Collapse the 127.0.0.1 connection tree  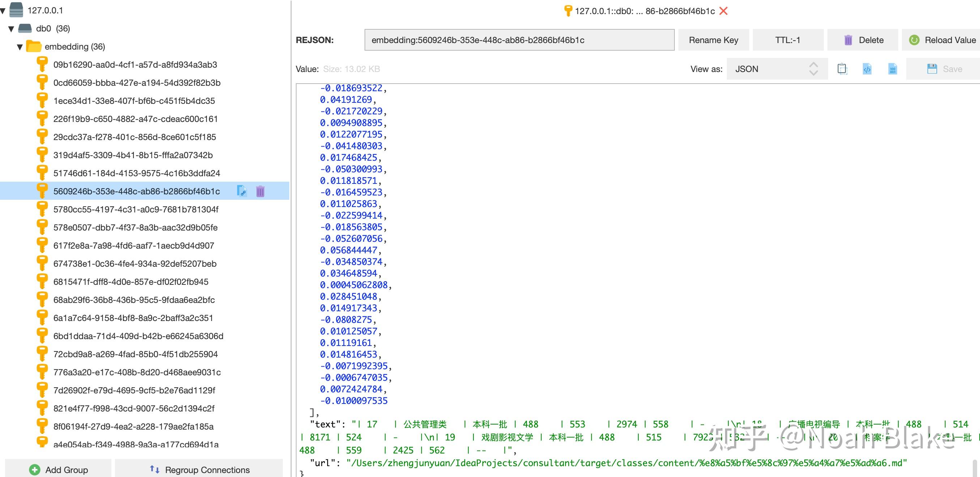coord(3,10)
